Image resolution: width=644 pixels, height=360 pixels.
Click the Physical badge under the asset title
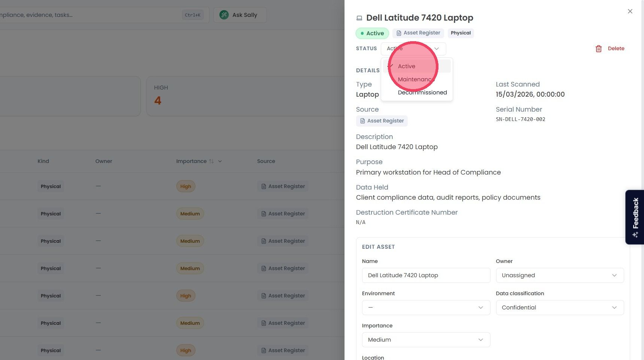[x=461, y=33]
